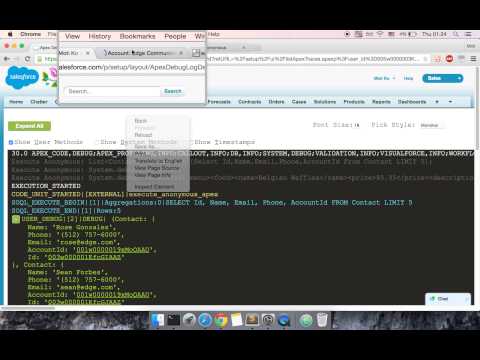The image size is (480, 360).
Task: Toggle Show System Methods checkbox
Action: point(97,142)
